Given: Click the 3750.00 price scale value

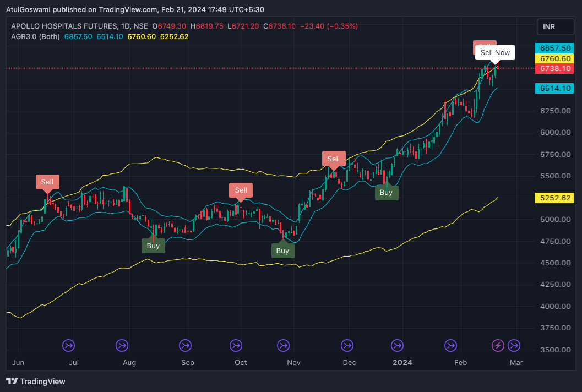Looking at the screenshot, I should [556, 328].
